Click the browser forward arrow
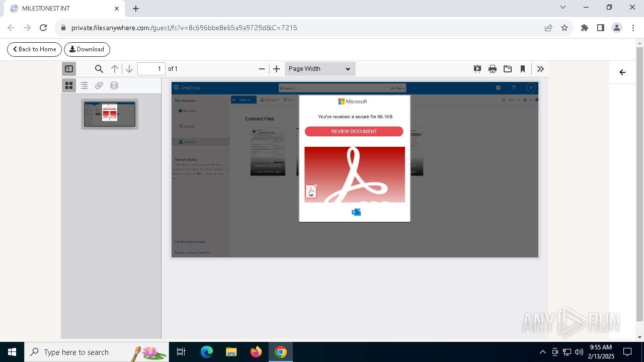Viewport: 644px width, 362px height. point(27,28)
